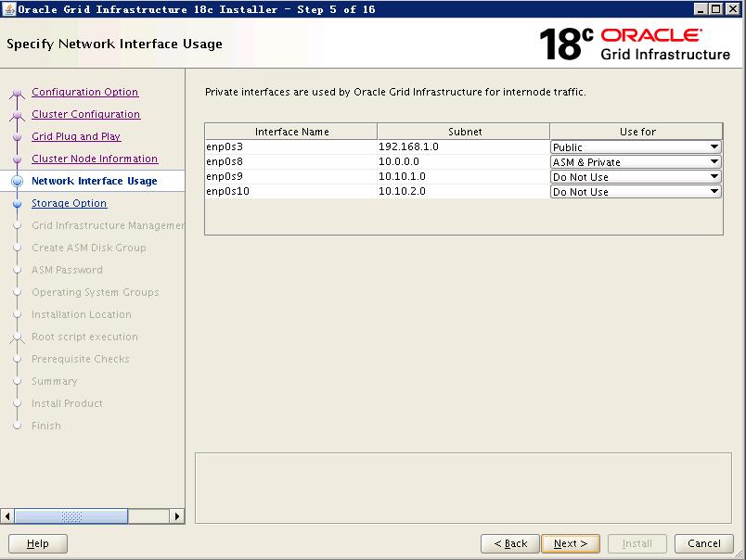Expand 'Use for' dropdown for enp0s10

pos(714,192)
